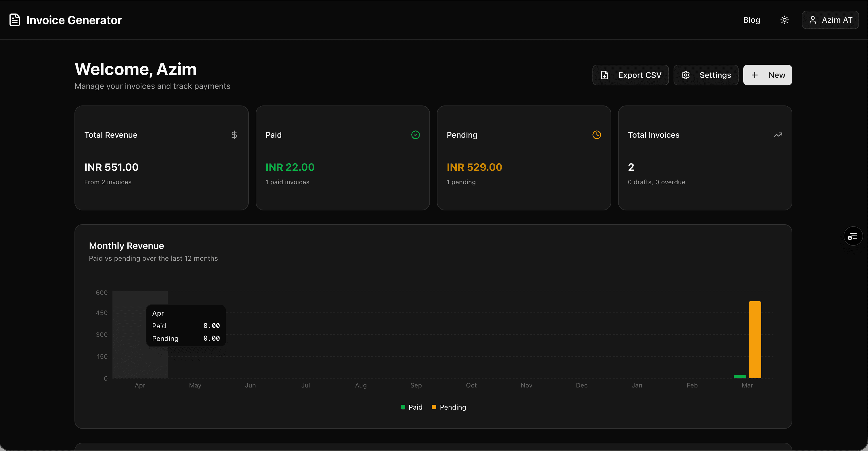Viewport: 868px width, 451px height.
Task: Click Invoice Generator to return home
Action: (x=66, y=20)
